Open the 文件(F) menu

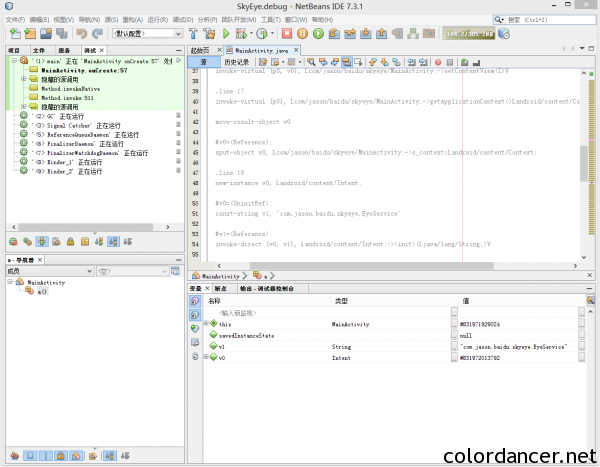coord(15,20)
